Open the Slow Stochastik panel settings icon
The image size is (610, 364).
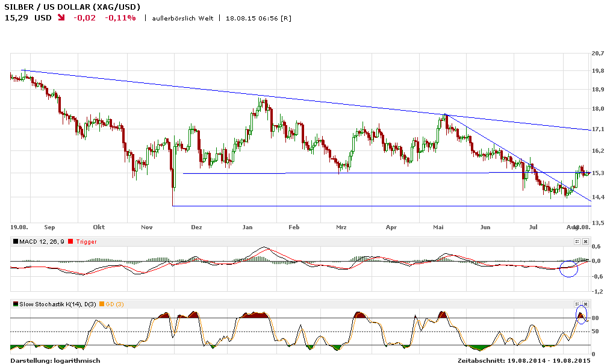[577, 304]
